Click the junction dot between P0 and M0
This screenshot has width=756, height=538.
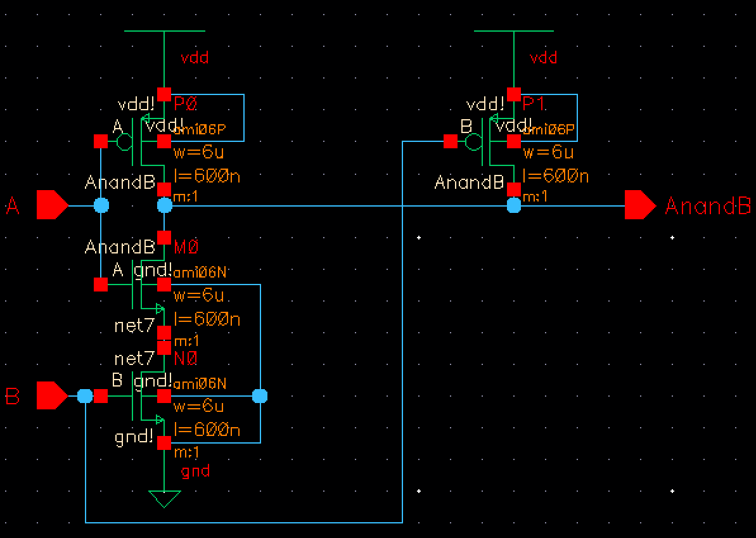[164, 205]
